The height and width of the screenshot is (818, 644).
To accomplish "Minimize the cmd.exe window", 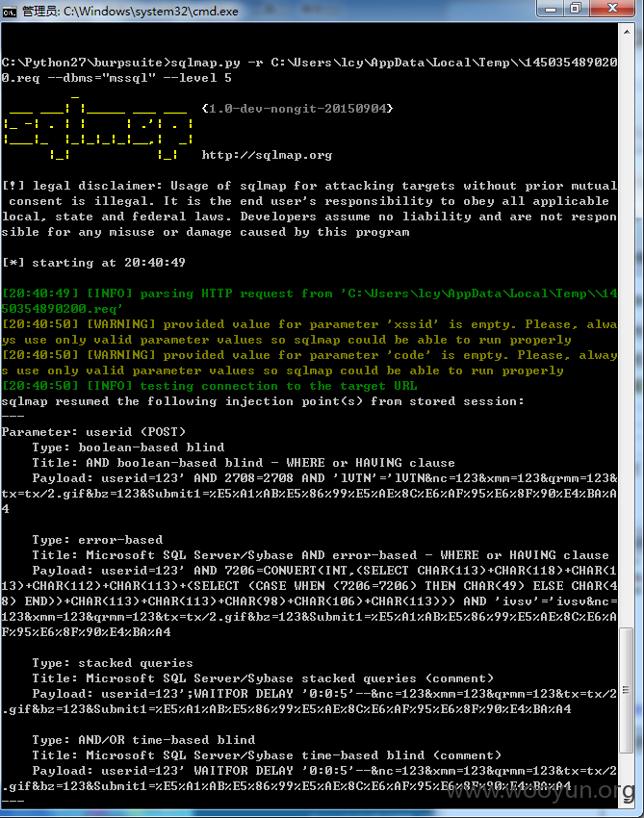I will click(550, 9).
